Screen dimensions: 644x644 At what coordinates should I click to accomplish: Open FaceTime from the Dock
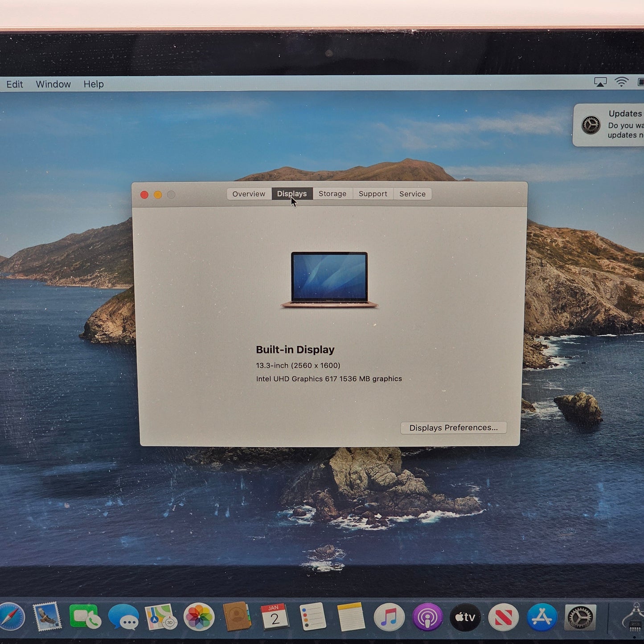tap(85, 617)
